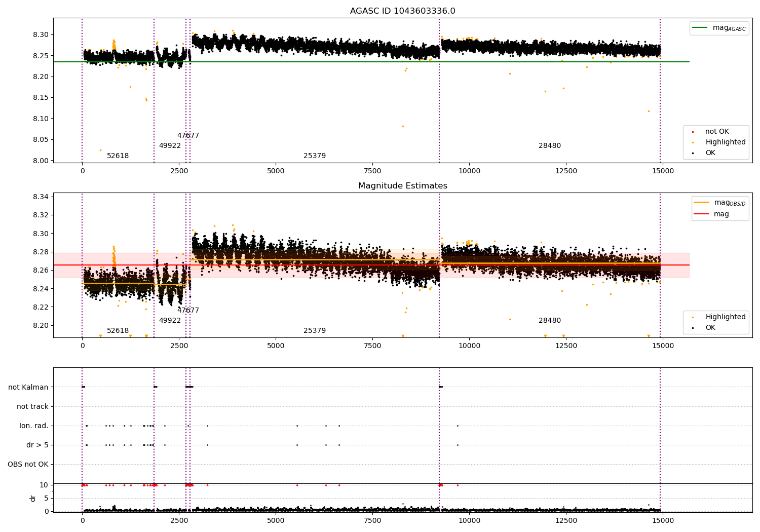Click the title 'AGASC ID 1043603336.0'

tap(403, 11)
